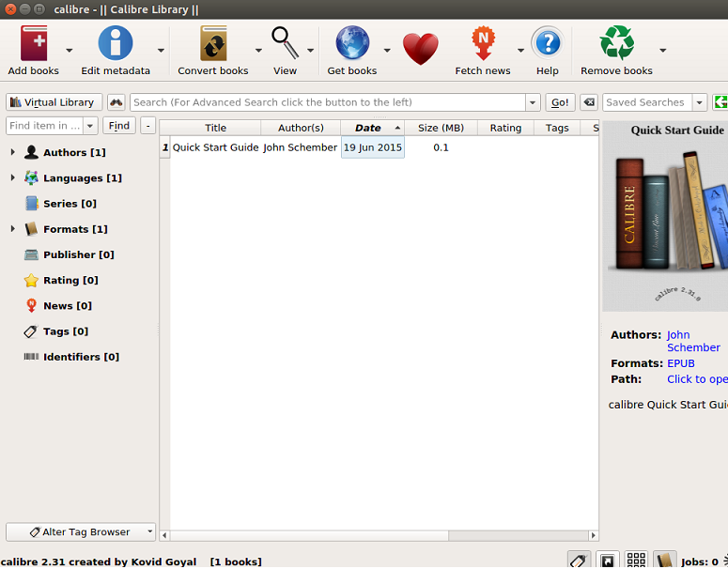Select the Tags category item
The image size is (728, 569).
pos(56,331)
